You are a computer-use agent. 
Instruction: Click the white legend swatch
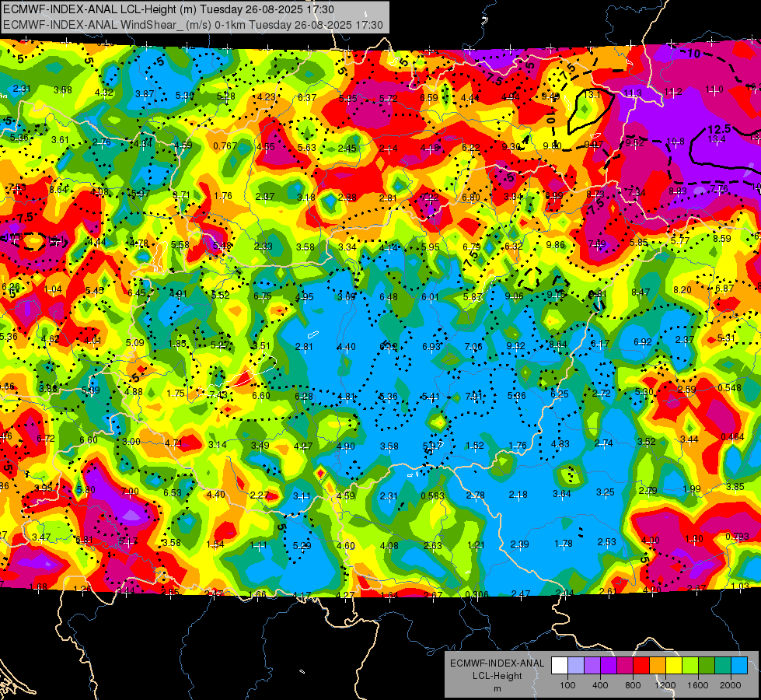pos(560,665)
